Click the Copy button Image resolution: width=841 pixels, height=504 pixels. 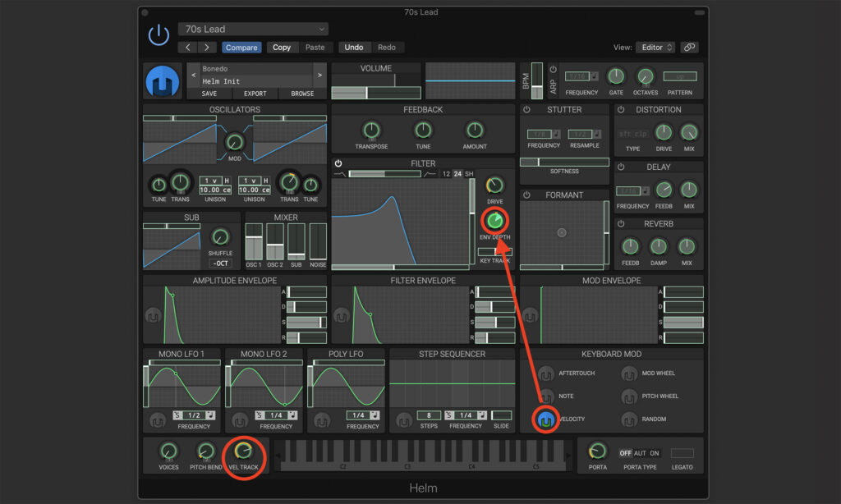pos(282,47)
